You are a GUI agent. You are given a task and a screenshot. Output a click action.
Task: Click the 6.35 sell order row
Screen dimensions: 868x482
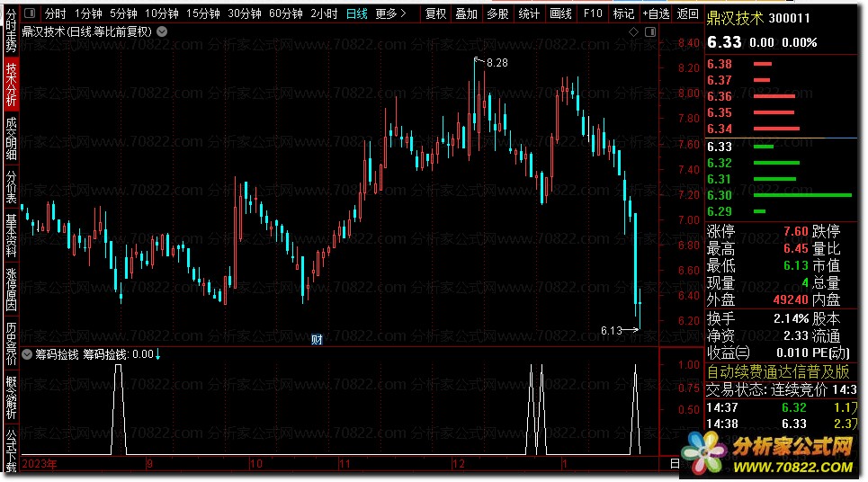click(782, 112)
